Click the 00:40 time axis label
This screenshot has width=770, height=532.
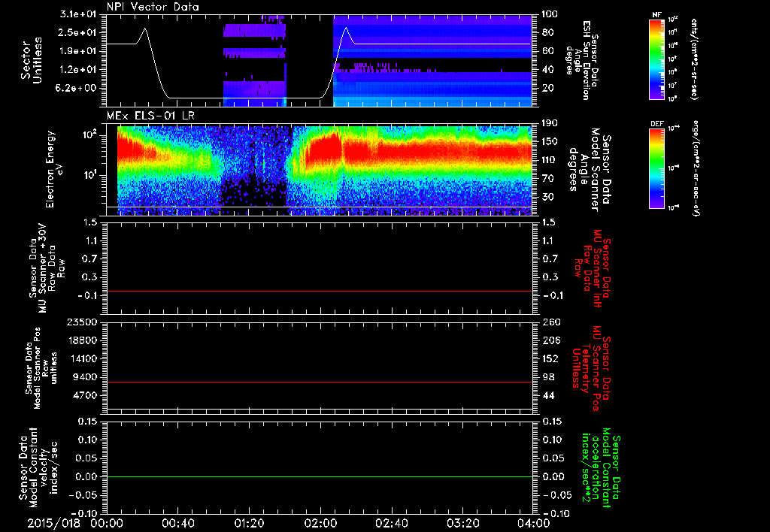177,523
